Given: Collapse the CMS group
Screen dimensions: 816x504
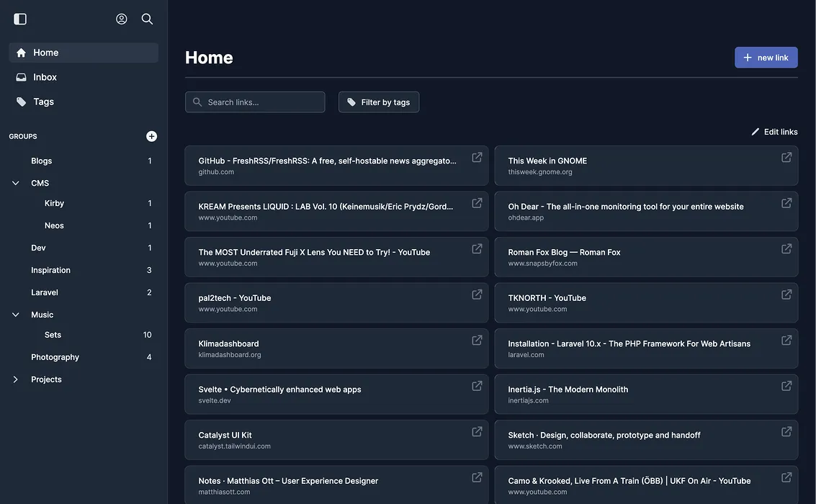Looking at the screenshot, I should (16, 183).
